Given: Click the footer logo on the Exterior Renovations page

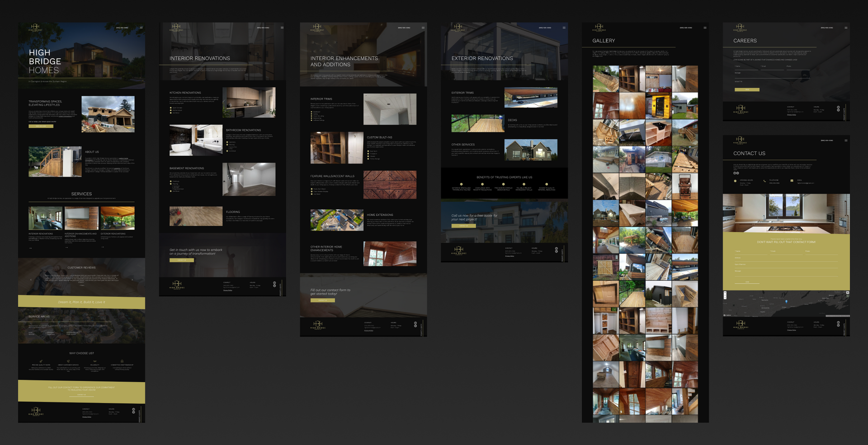Looking at the screenshot, I should [459, 250].
